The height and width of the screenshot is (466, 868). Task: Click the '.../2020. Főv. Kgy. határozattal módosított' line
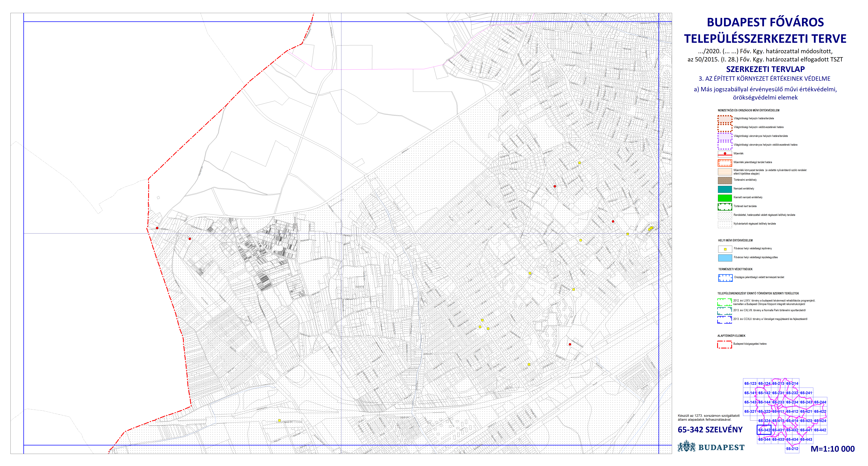point(765,51)
